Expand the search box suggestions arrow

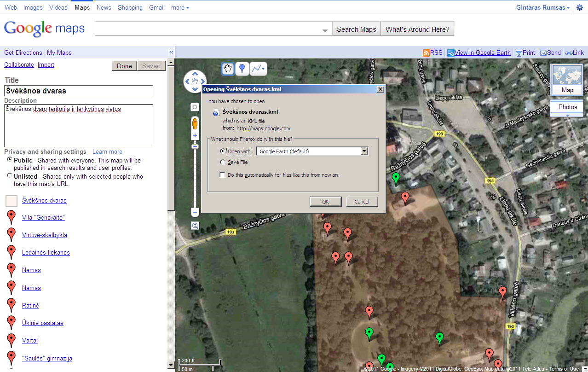pos(325,30)
